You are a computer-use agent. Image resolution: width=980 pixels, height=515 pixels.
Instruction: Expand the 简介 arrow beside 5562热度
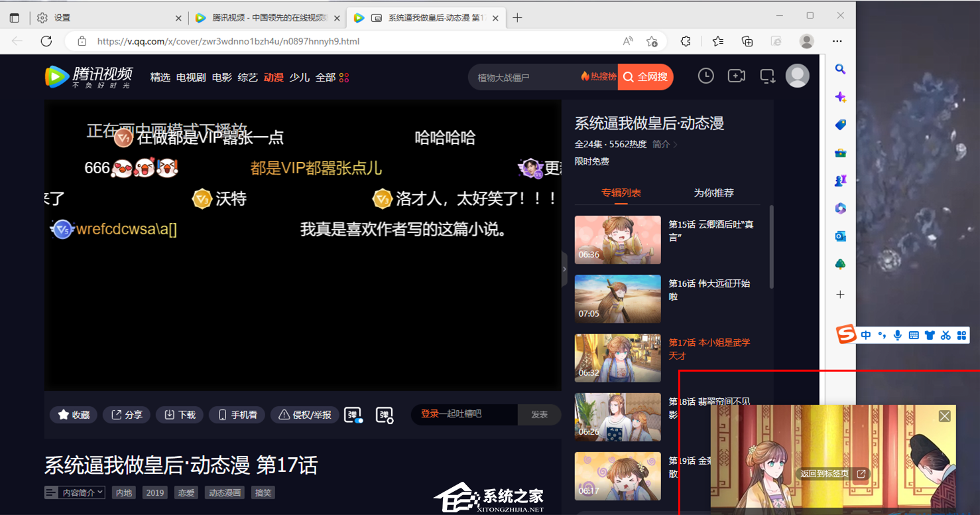pos(665,144)
